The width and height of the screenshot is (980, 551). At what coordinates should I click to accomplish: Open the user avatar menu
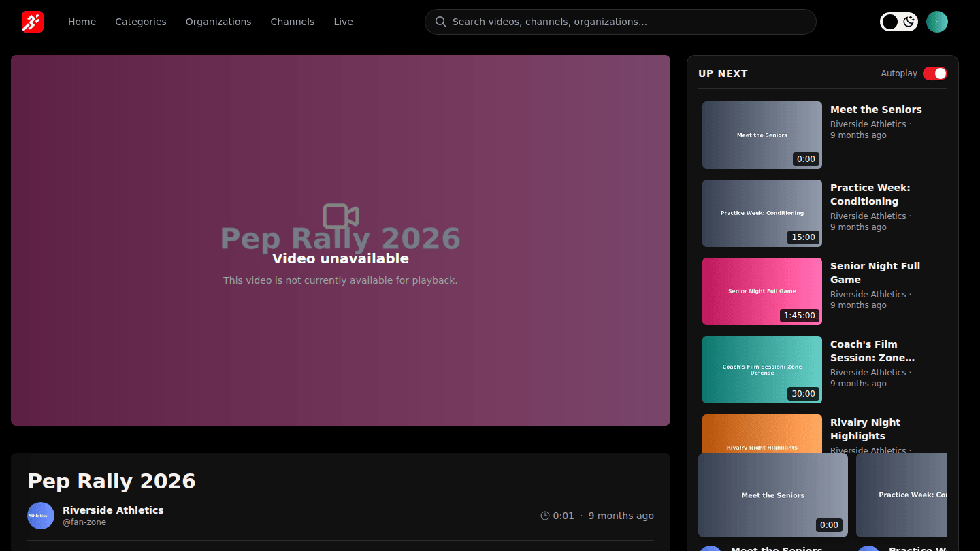point(937,22)
